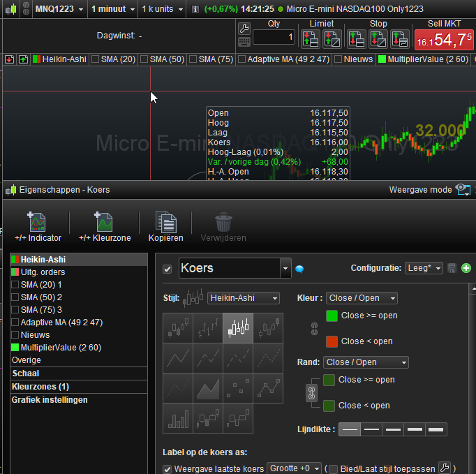The image size is (476, 474).
Task: Click the blue speech bubble next to Koers
Action: tap(299, 269)
